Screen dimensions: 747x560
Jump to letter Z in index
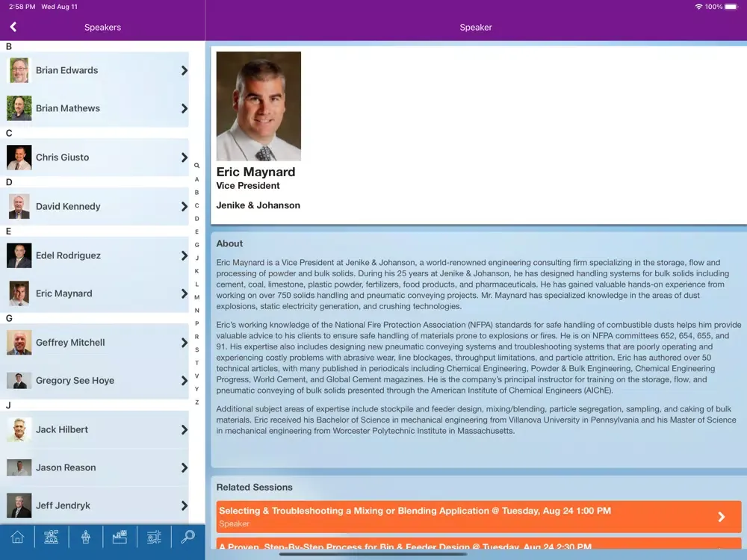click(x=196, y=402)
